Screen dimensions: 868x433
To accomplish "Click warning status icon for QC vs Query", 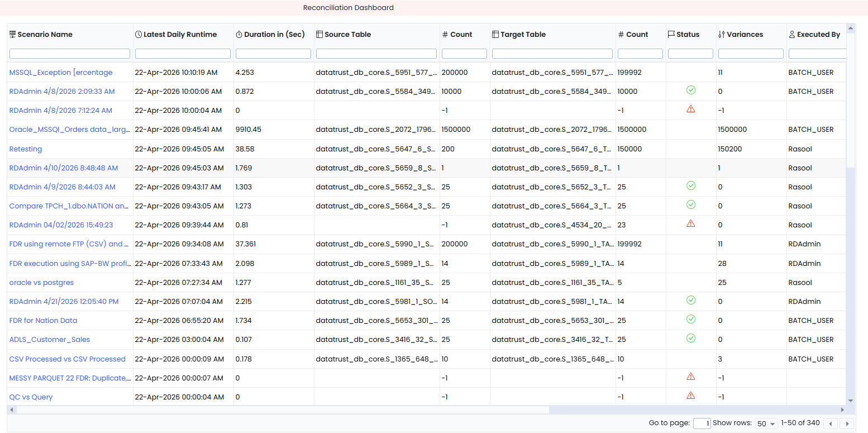I will (x=690, y=396).
